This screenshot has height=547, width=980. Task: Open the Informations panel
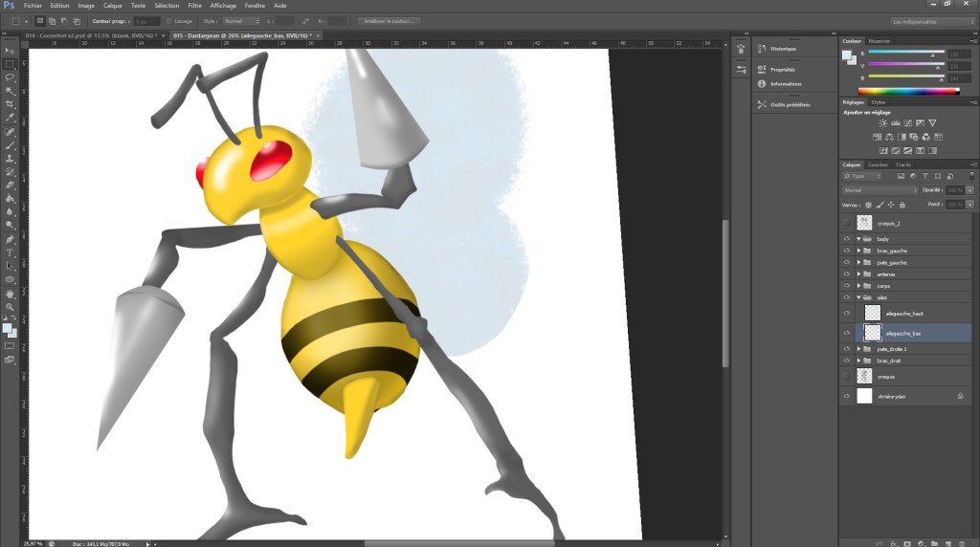(786, 84)
